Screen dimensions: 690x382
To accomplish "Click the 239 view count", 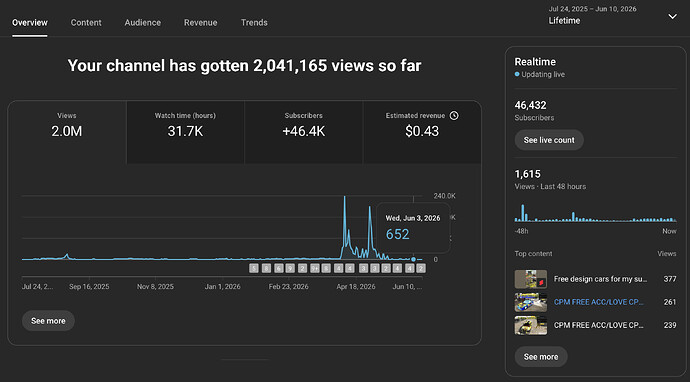I will 670,325.
